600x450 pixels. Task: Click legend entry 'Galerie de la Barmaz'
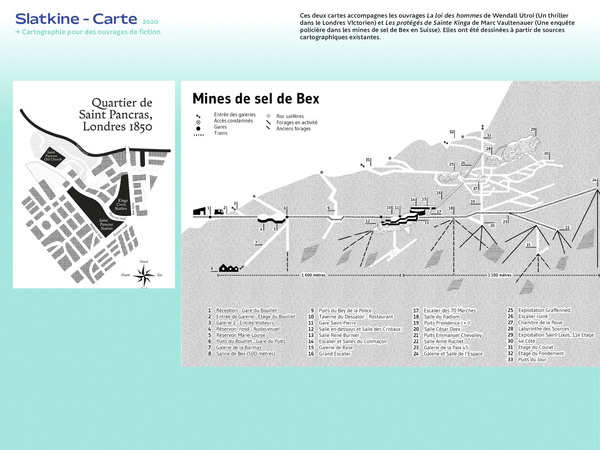click(x=239, y=347)
